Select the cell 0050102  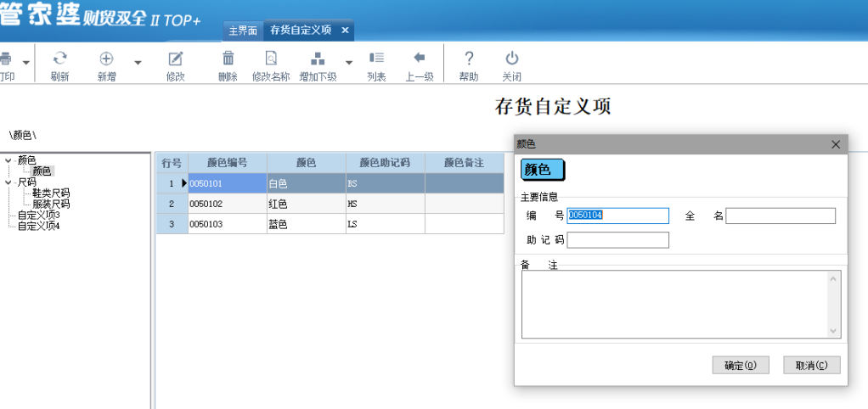pyautogui.click(x=228, y=204)
